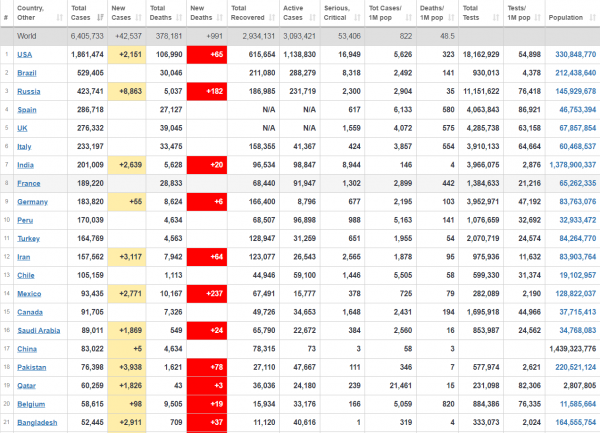Click the Russia link
This screenshot has width=600, height=433.
tap(29, 91)
